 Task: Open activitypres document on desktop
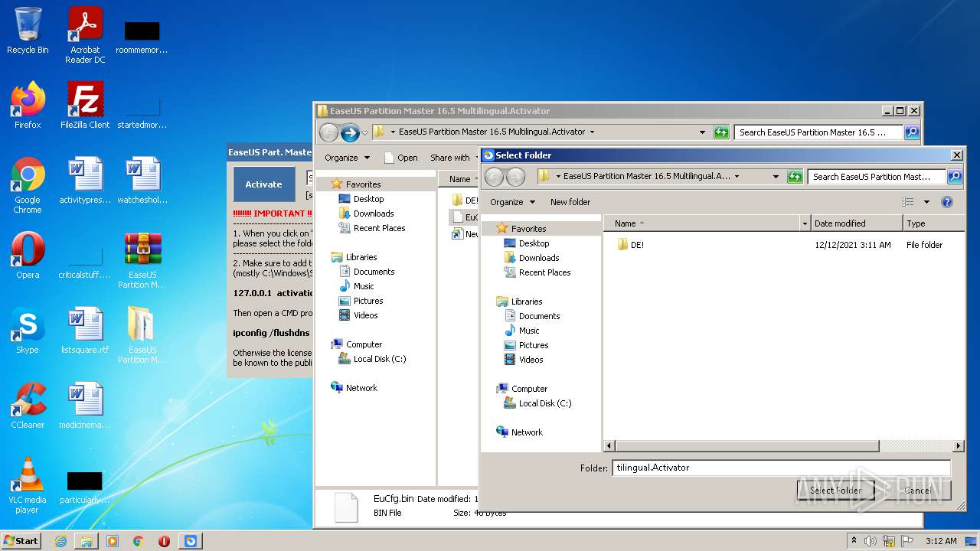tap(85, 181)
